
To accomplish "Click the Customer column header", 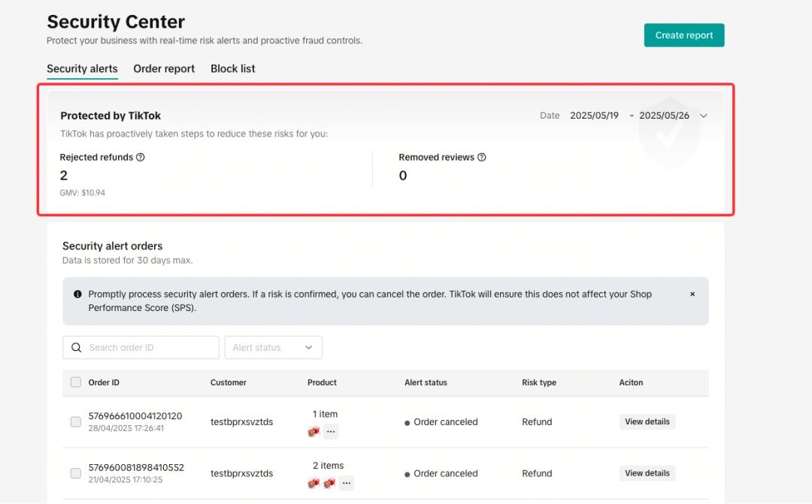I will point(229,382).
